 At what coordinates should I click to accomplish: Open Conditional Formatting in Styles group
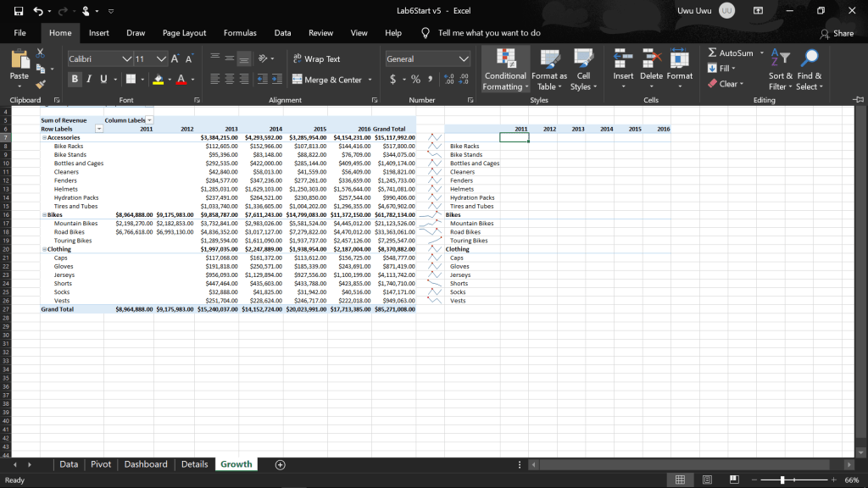point(505,68)
